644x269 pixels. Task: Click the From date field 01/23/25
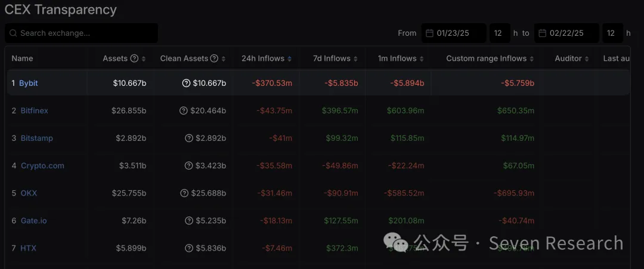click(453, 33)
